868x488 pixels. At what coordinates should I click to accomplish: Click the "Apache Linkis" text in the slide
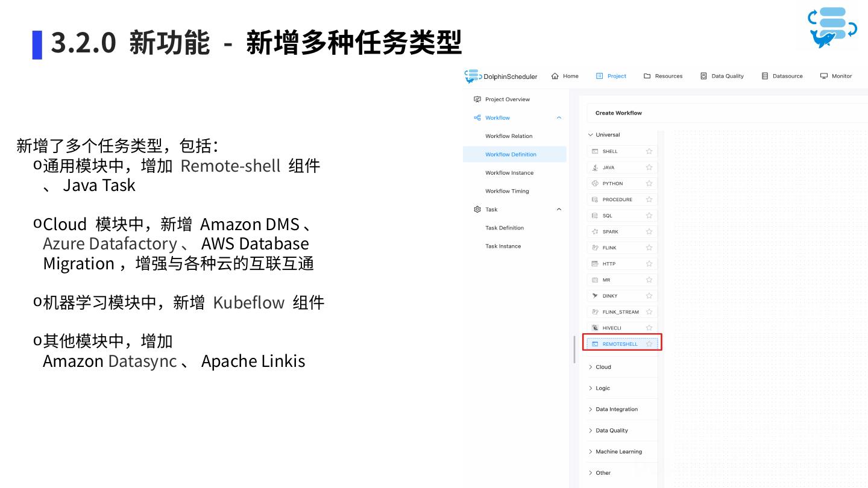[x=253, y=361]
